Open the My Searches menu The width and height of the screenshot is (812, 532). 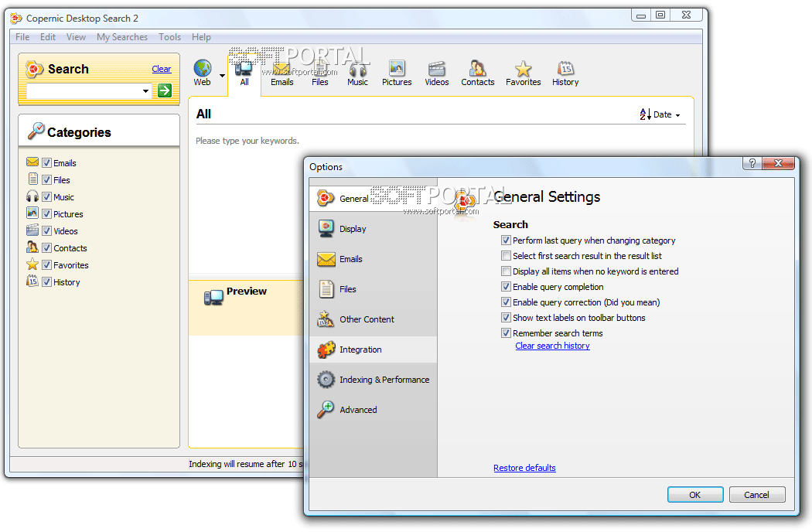pos(122,37)
